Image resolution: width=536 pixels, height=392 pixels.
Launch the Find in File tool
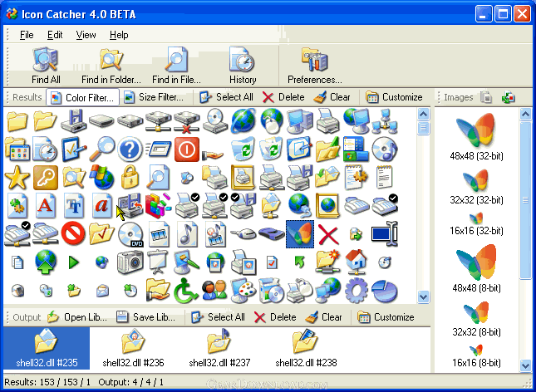click(x=176, y=66)
